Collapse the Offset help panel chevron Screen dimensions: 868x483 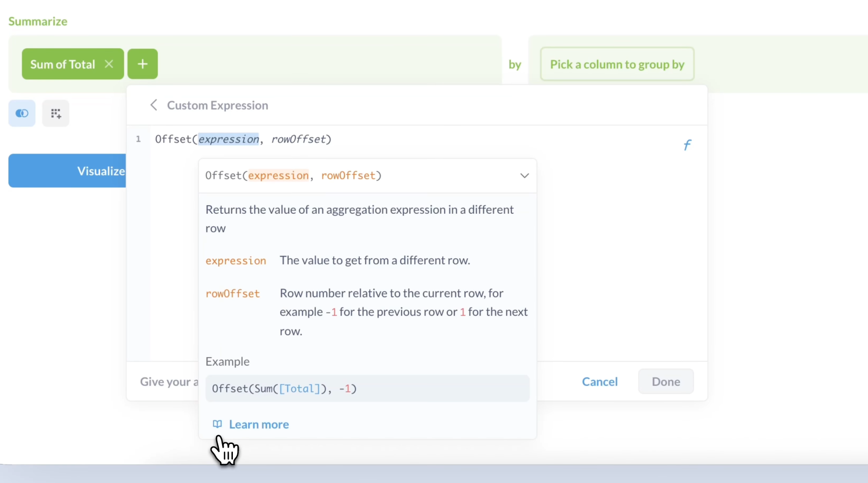[524, 176]
